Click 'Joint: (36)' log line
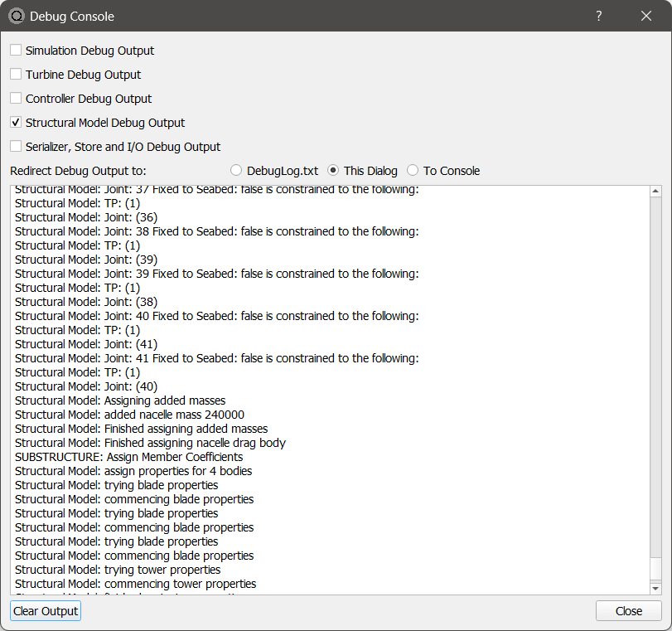Screen dimensions: 672x631 click(86, 217)
